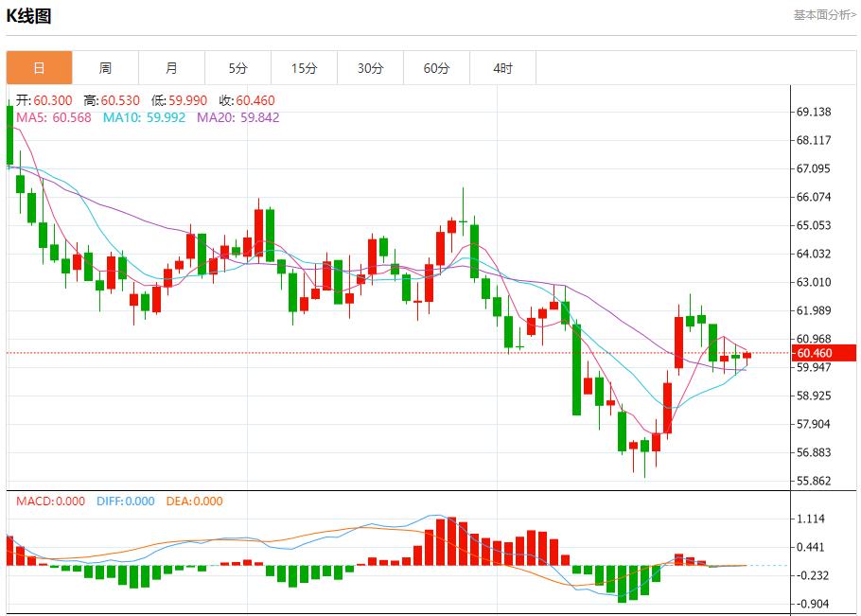Select the 4时 timeframe
Viewport: 861px width, 616px height.
pos(502,67)
